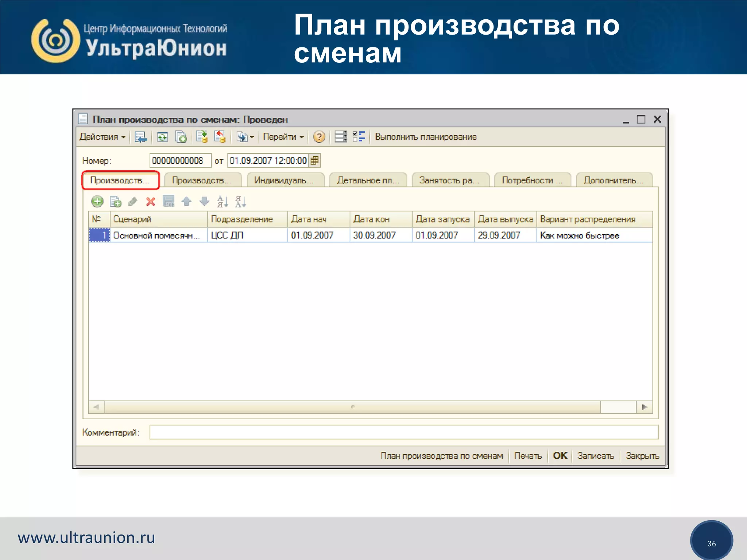Image resolution: width=747 pixels, height=560 pixels.
Task: Click Выполнить планирование button
Action: tap(426, 137)
